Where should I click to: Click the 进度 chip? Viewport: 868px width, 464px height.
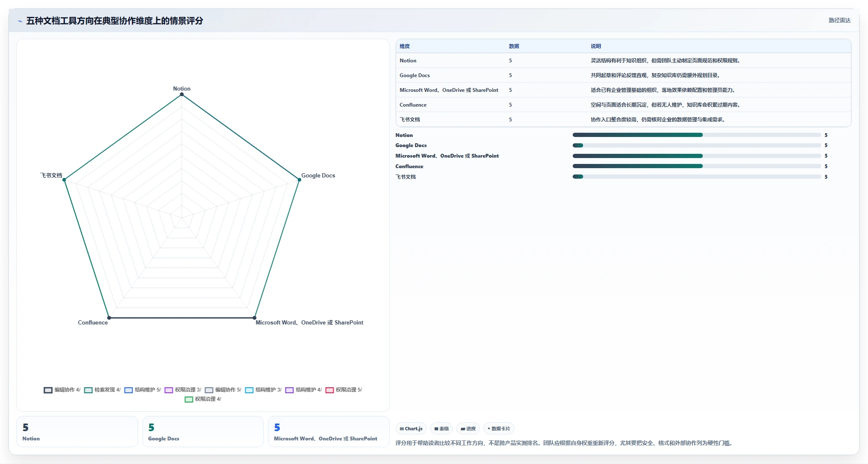click(468, 429)
